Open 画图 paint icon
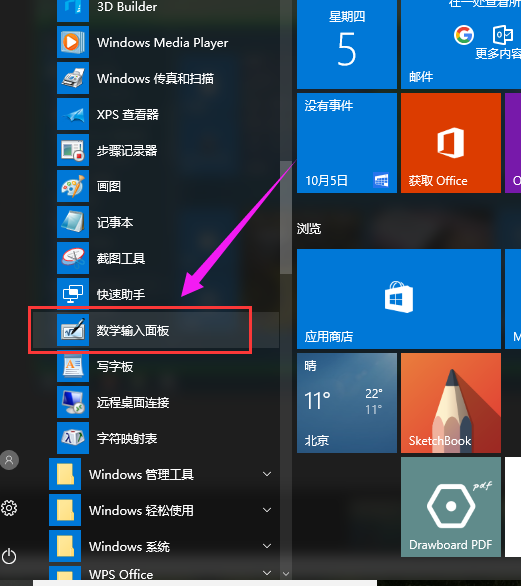Image resolution: width=521 pixels, height=586 pixels. 73,186
